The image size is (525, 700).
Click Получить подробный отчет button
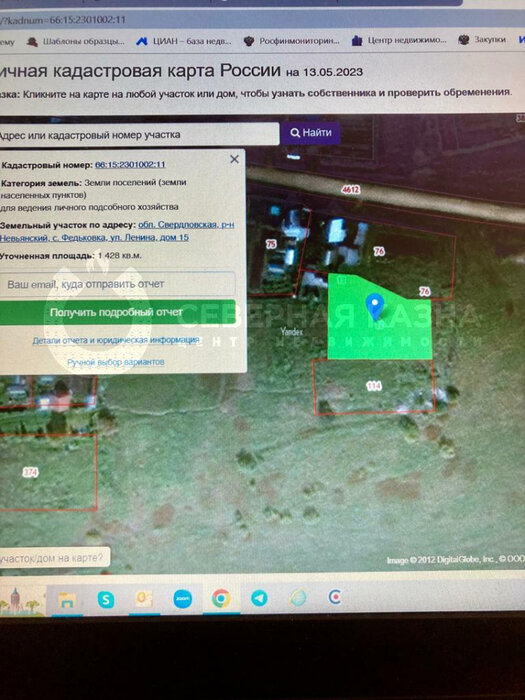(117, 312)
